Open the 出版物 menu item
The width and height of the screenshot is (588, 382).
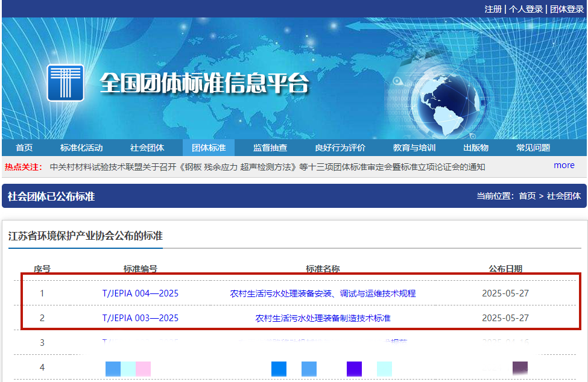(x=476, y=148)
